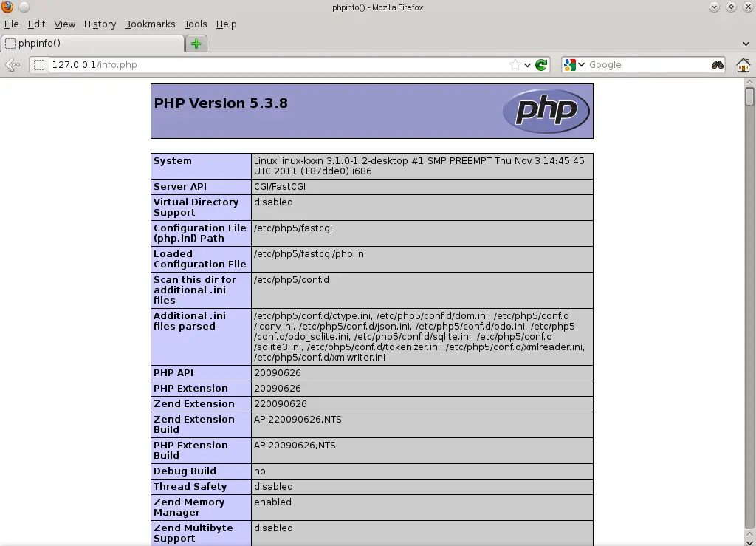Click the Server API label
Image resolution: width=756 pixels, height=546 pixels.
coord(180,187)
